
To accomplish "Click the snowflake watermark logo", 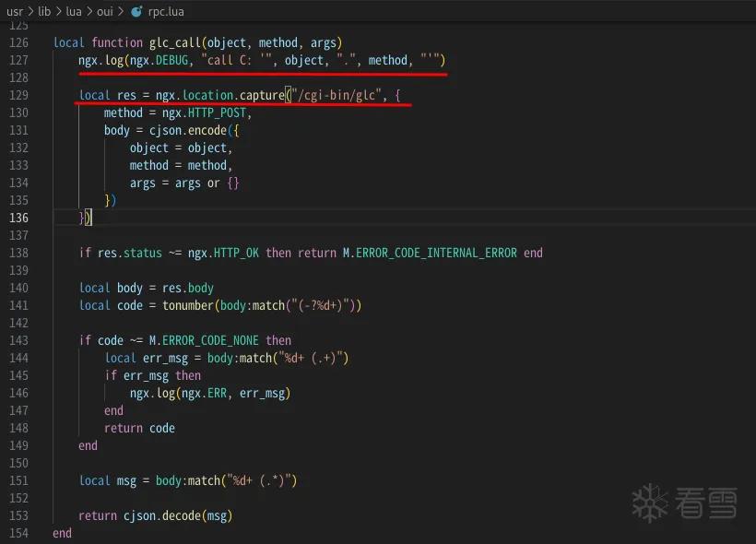I will pos(650,503).
